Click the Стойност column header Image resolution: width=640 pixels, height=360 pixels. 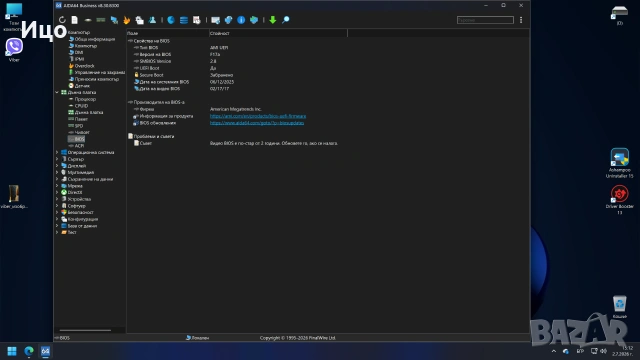(278, 33)
